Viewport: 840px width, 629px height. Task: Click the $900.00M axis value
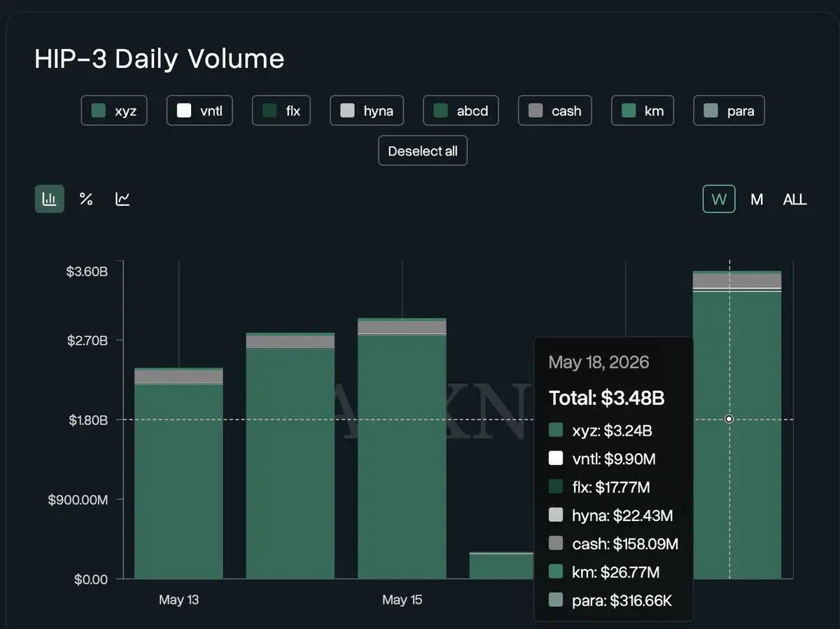[x=78, y=499]
